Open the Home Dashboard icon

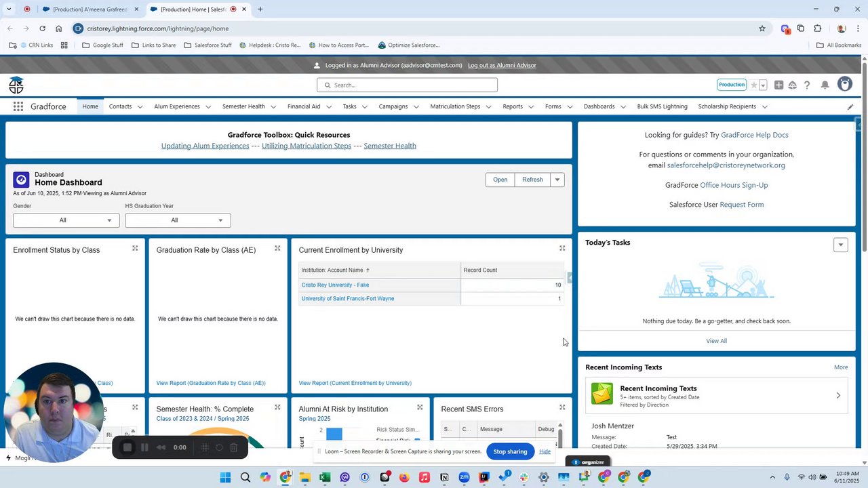coord(21,180)
